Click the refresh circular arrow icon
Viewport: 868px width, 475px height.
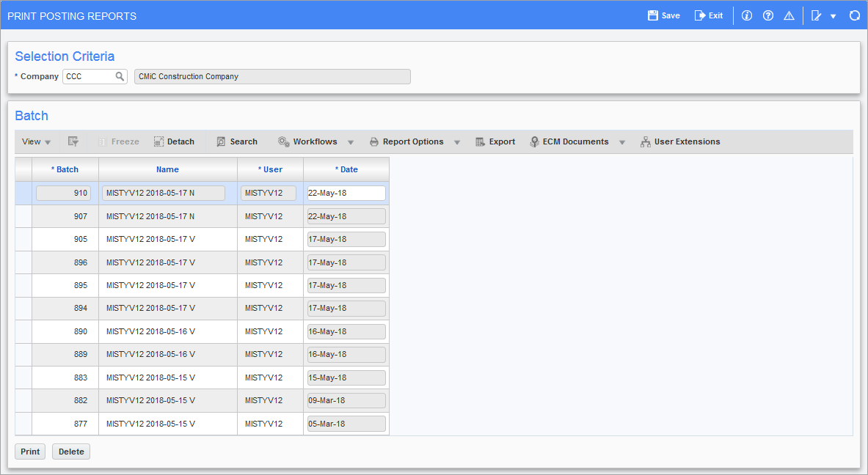[x=854, y=15]
